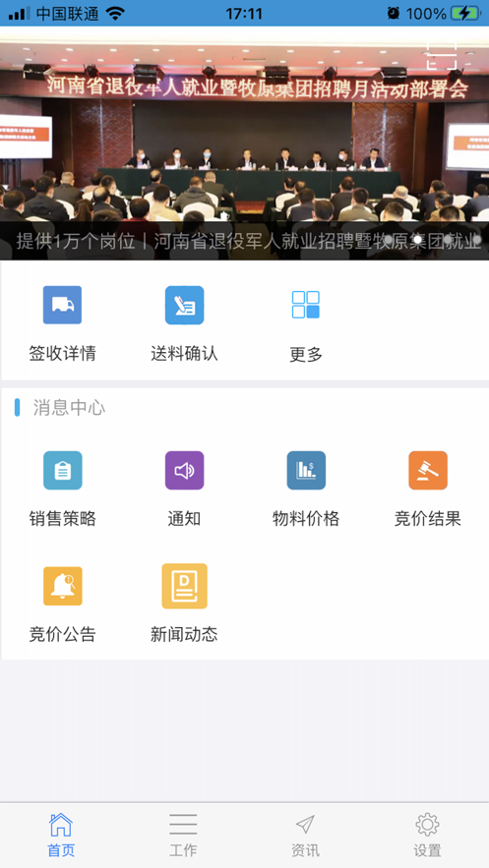
Task: Tap the 签收详情 label
Action: point(63,354)
